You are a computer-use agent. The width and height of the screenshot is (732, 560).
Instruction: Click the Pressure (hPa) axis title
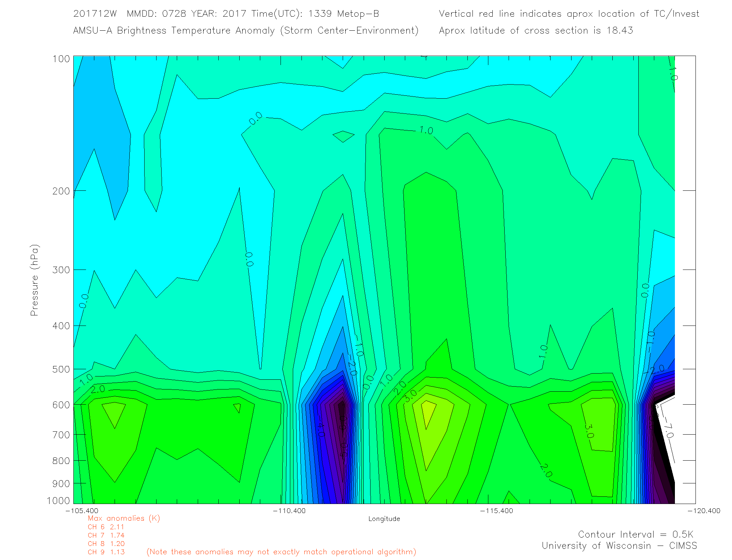(x=34, y=280)
